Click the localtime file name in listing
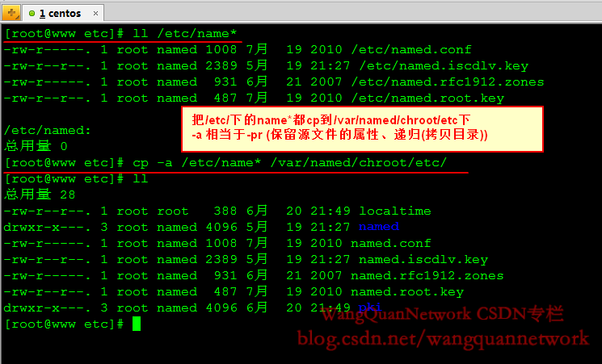 [395, 211]
